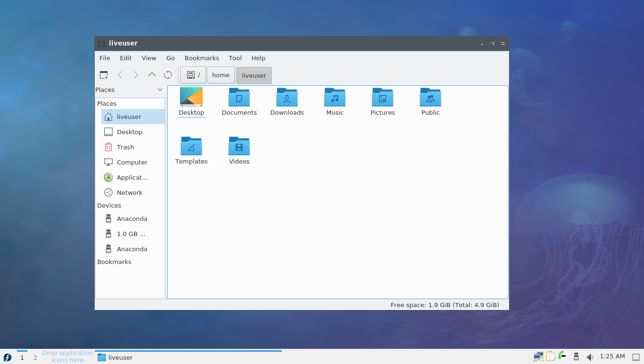The image size is (644, 364).
Task: Switch to virtual desktop 2
Action: pos(35,357)
